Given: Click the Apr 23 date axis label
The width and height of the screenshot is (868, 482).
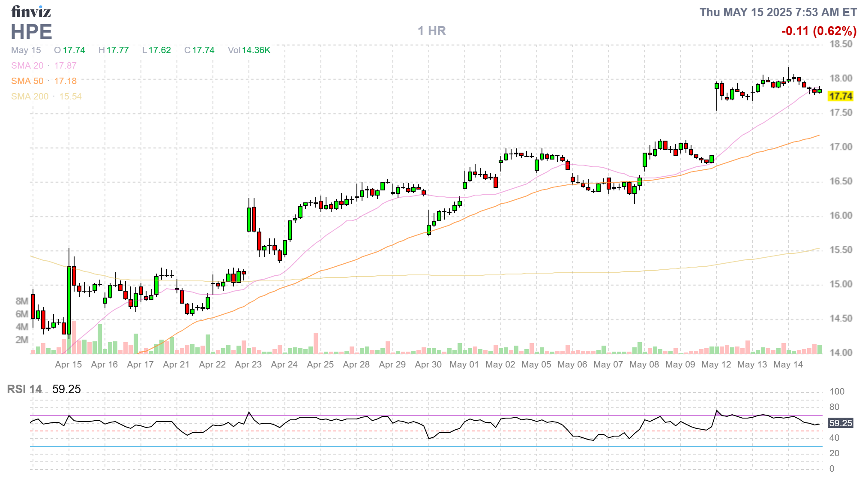Looking at the screenshot, I should [248, 365].
